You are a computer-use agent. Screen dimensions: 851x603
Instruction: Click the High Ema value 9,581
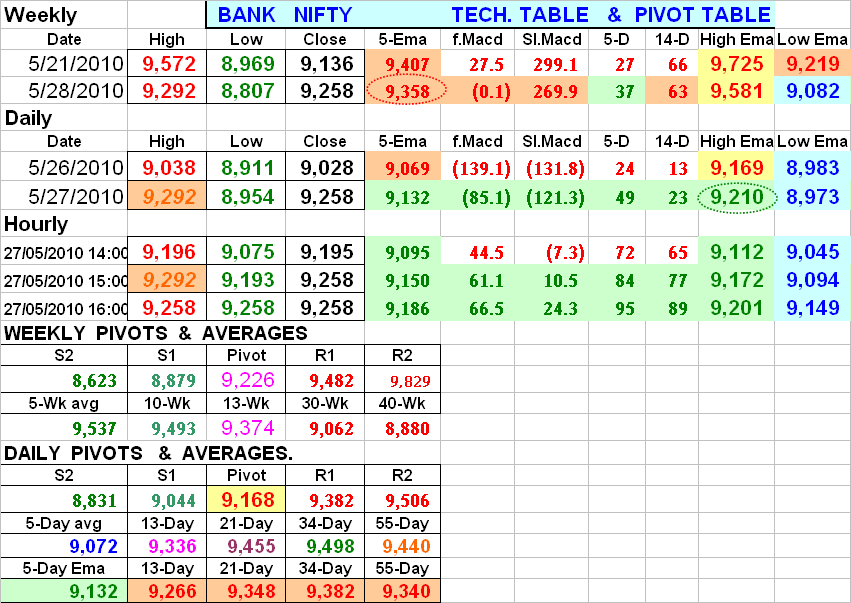(736, 91)
